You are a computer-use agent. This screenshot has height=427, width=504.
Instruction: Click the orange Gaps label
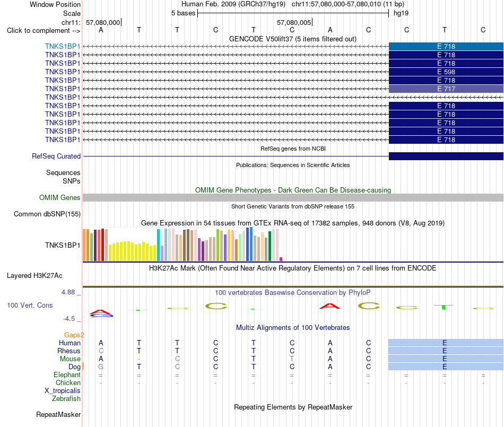point(74,335)
